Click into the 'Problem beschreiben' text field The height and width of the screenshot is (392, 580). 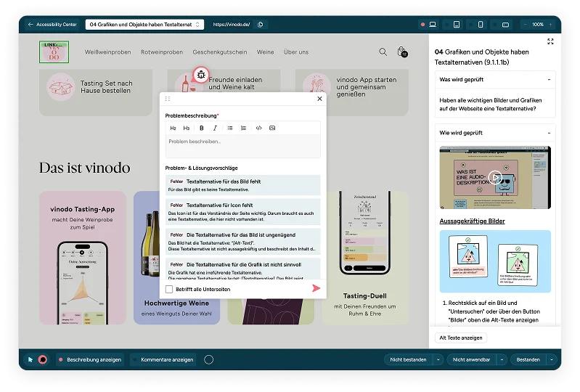click(242, 146)
